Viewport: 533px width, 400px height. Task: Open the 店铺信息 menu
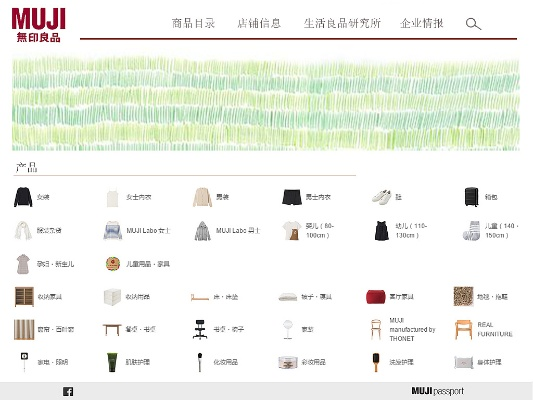[259, 23]
